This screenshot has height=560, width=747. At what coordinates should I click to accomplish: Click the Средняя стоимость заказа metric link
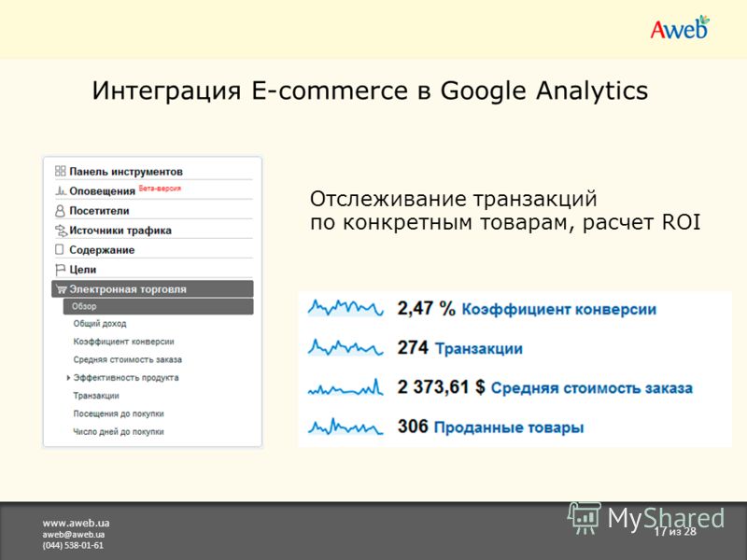pos(592,388)
